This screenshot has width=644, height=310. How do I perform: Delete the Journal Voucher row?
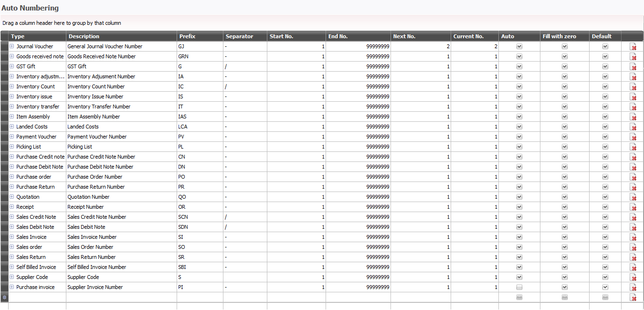click(633, 47)
